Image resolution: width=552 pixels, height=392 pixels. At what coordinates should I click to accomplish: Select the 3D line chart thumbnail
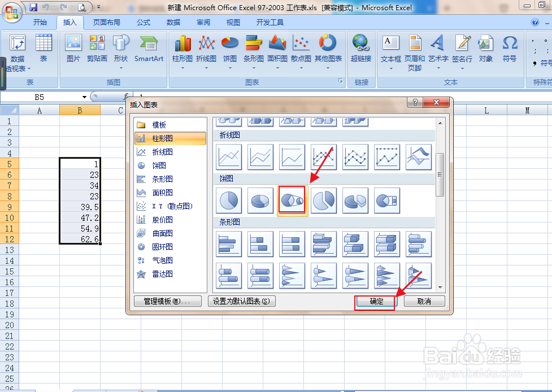tap(419, 157)
